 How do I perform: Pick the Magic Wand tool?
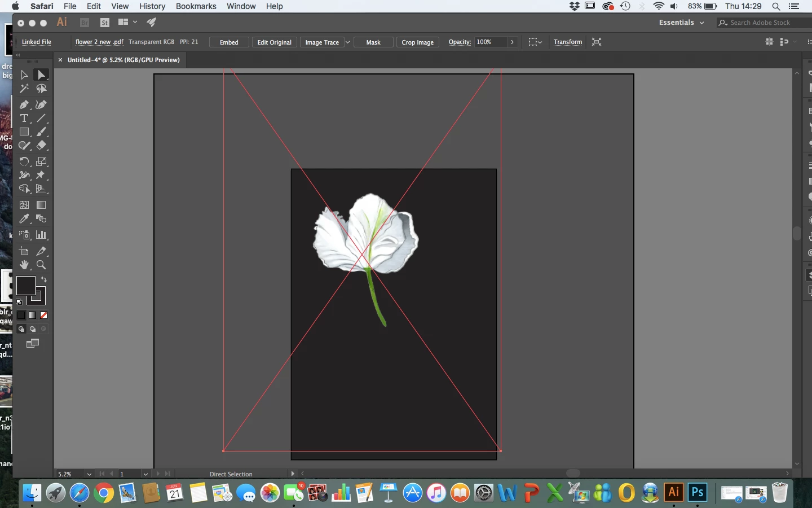tap(24, 89)
